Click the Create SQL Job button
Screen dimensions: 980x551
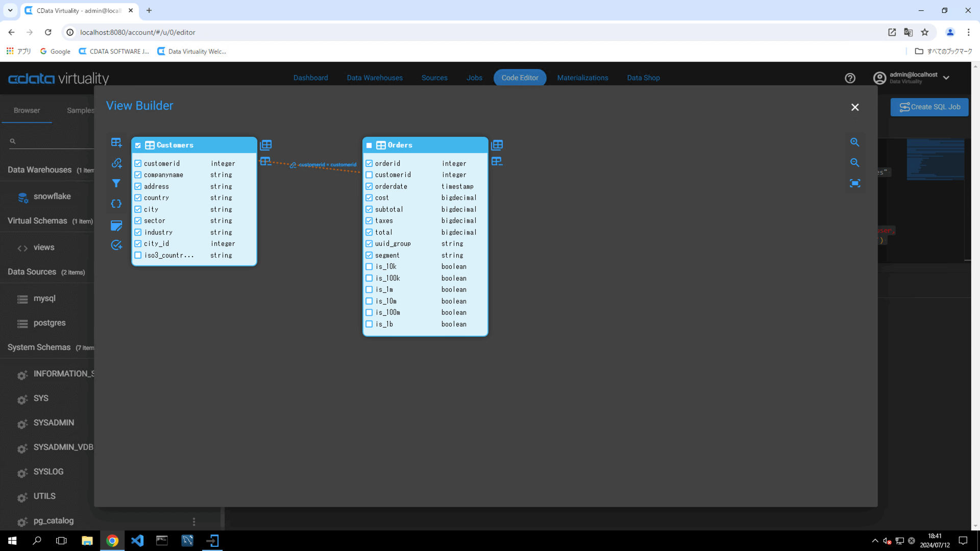coord(929,107)
